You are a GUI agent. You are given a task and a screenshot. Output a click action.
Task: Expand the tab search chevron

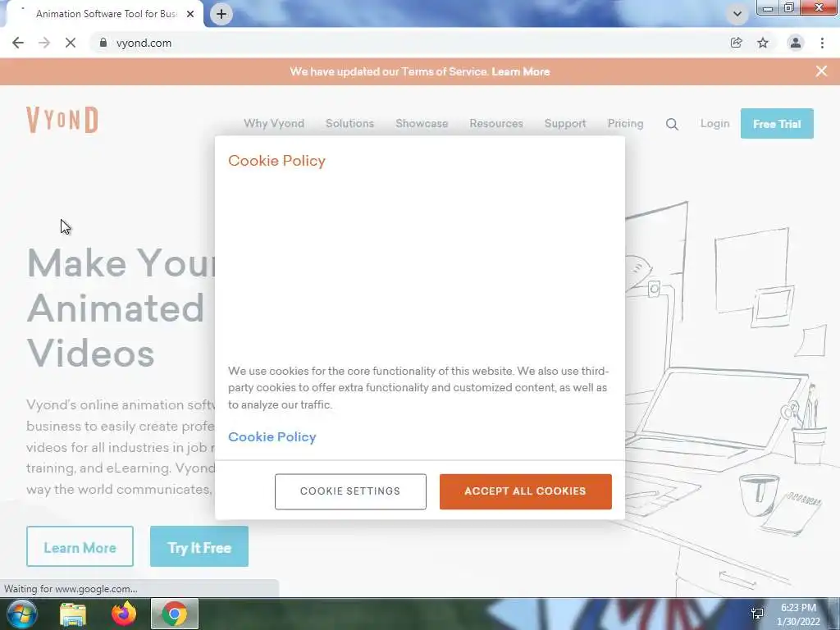coord(737,14)
